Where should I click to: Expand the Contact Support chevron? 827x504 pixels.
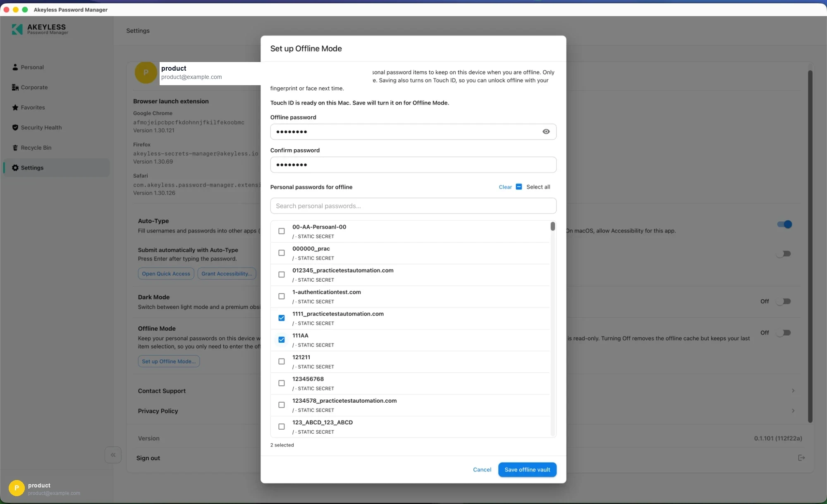pyautogui.click(x=793, y=391)
